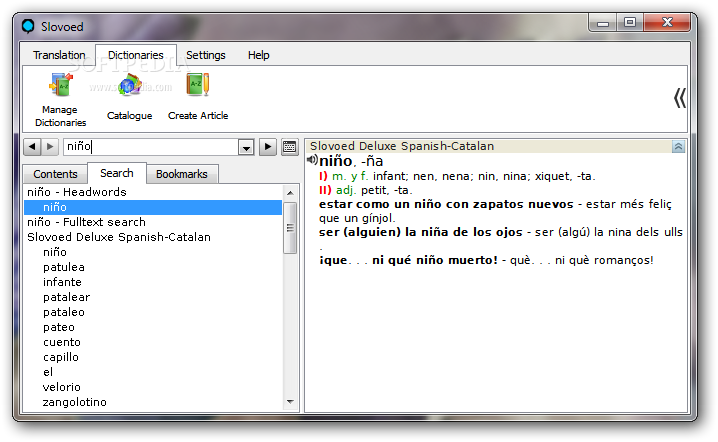Select the Dictionaries tab
This screenshot has width=718, height=442.
136,55
